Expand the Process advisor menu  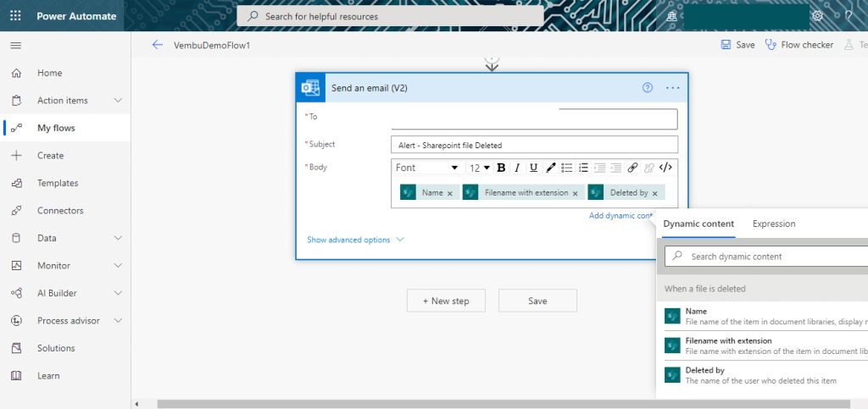118,321
